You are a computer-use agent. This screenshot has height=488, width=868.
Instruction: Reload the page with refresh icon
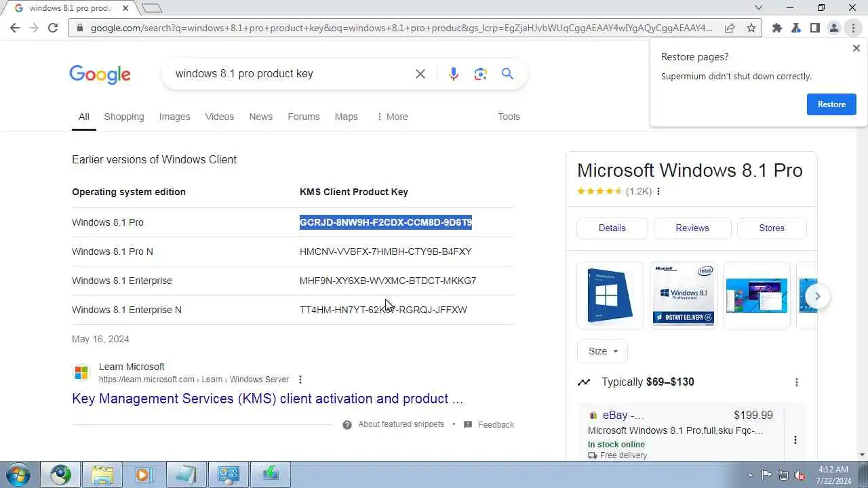pyautogui.click(x=53, y=28)
